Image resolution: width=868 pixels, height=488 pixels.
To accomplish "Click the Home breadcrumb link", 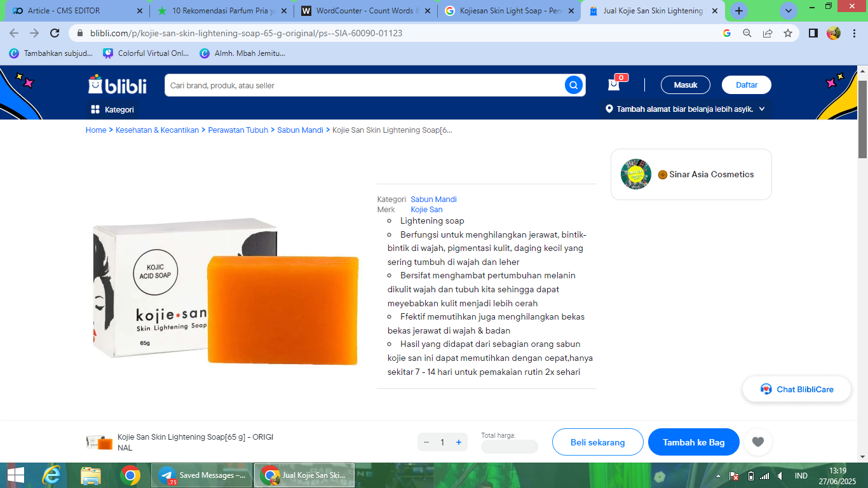I will pos(96,130).
